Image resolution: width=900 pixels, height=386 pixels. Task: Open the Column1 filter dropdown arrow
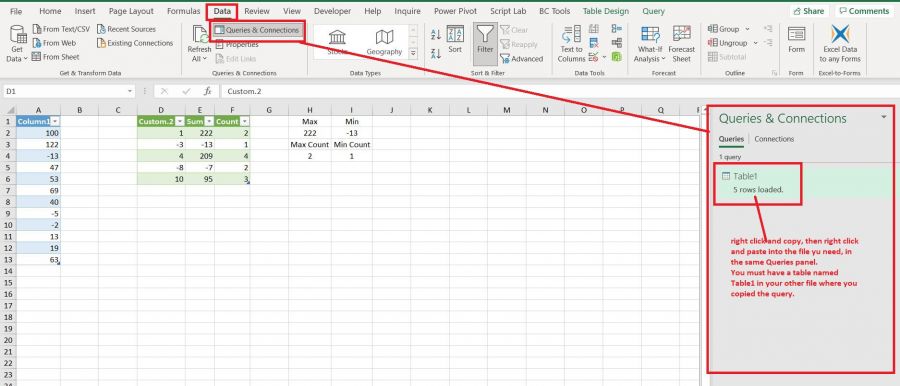56,122
